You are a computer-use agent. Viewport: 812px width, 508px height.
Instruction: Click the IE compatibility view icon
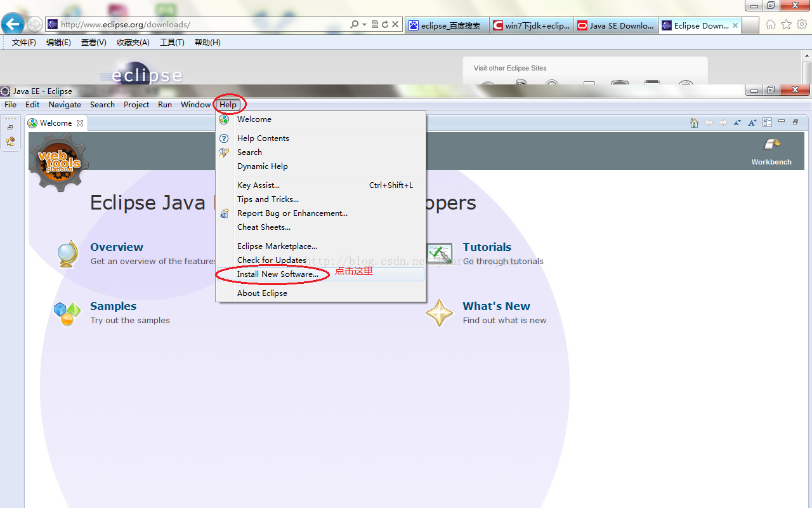[375, 25]
